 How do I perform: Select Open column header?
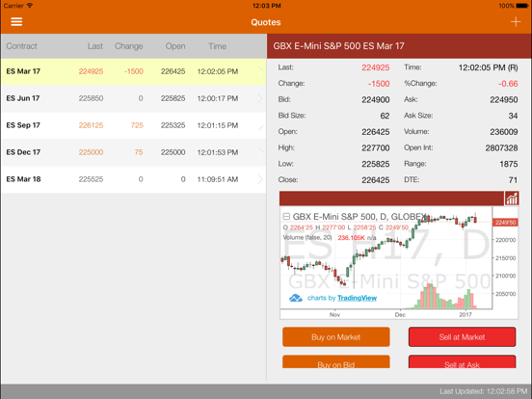pos(175,46)
